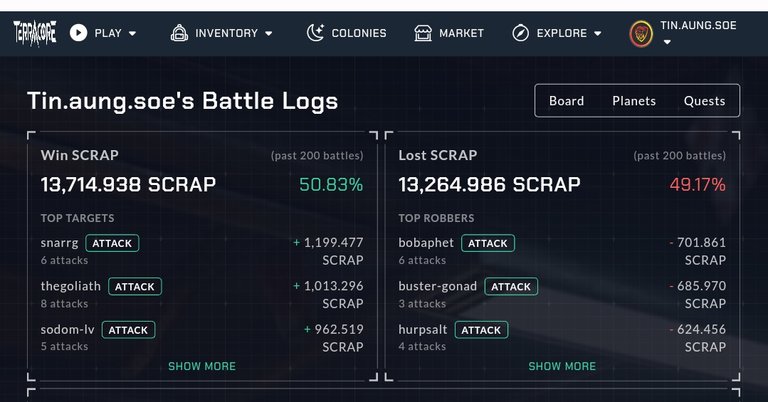Open the TIN.AUNG.SOE account dropdown arrow
The height and width of the screenshot is (402, 768).
(x=667, y=42)
